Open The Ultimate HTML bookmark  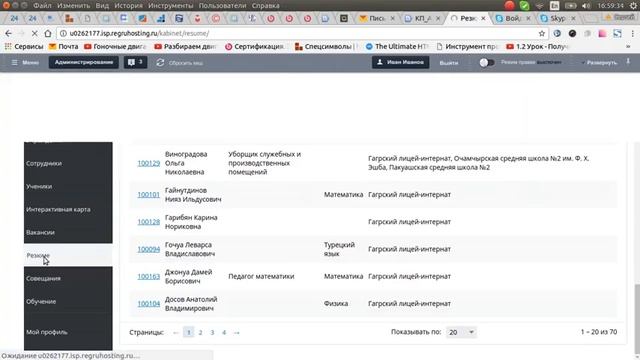(397, 47)
